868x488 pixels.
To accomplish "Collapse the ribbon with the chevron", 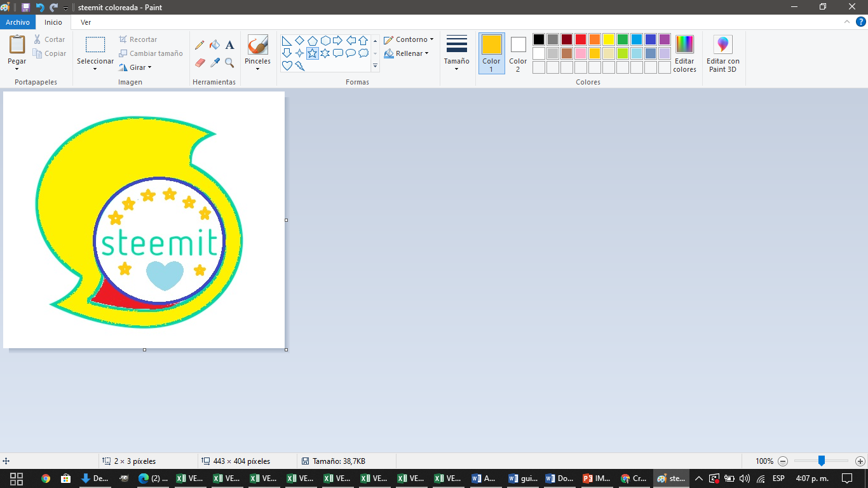I will pos(847,22).
